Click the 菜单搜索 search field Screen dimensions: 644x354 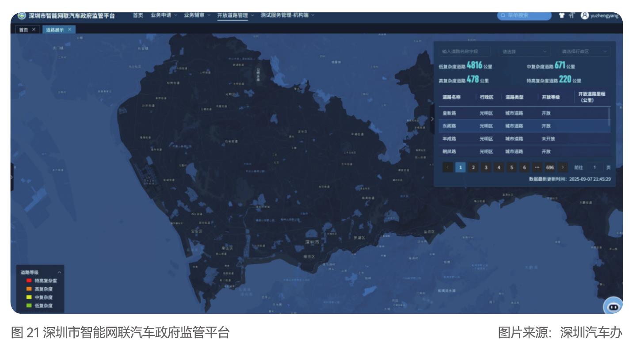(525, 15)
